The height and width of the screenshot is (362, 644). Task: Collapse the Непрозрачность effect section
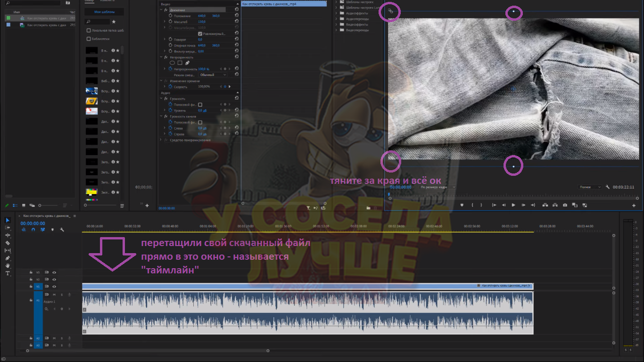(160, 57)
